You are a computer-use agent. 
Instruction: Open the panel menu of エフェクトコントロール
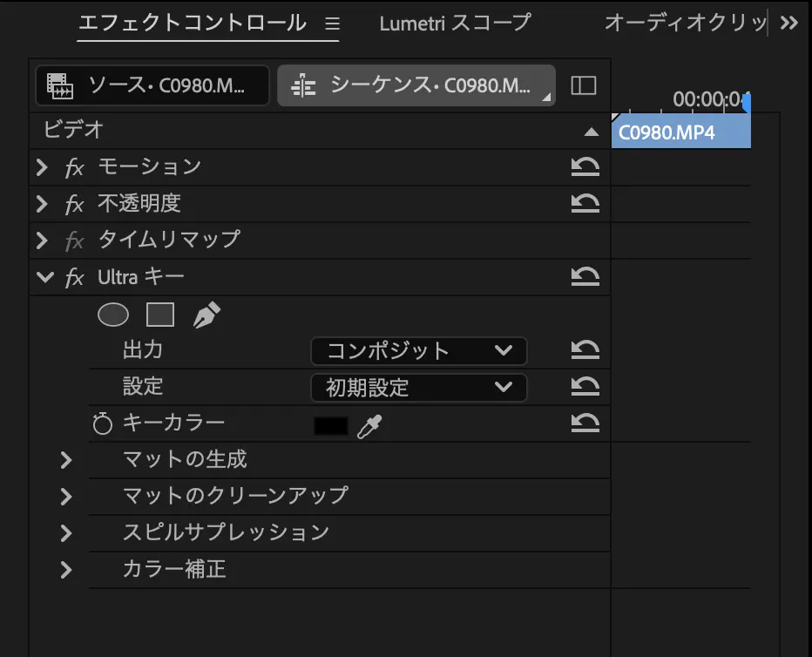pyautogui.click(x=331, y=24)
